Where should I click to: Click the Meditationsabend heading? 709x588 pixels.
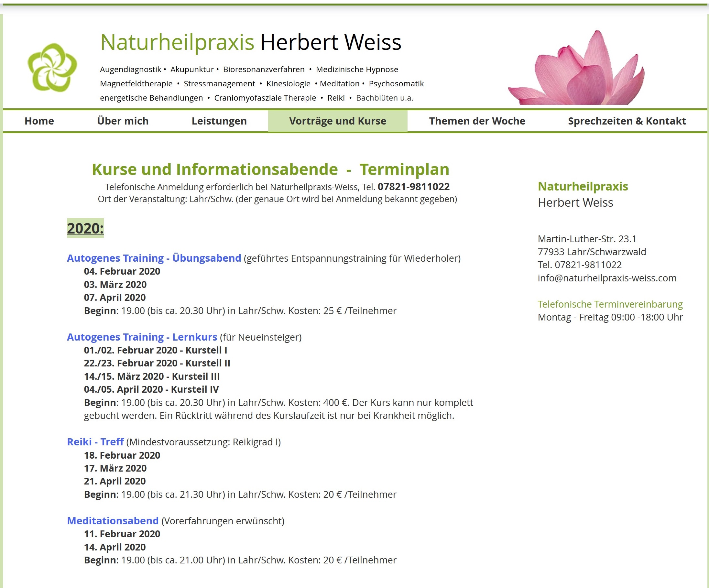(113, 520)
